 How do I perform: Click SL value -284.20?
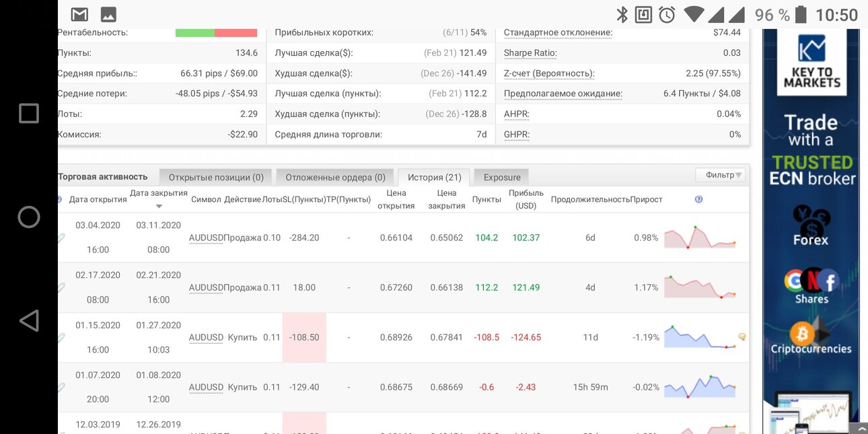[304, 238]
